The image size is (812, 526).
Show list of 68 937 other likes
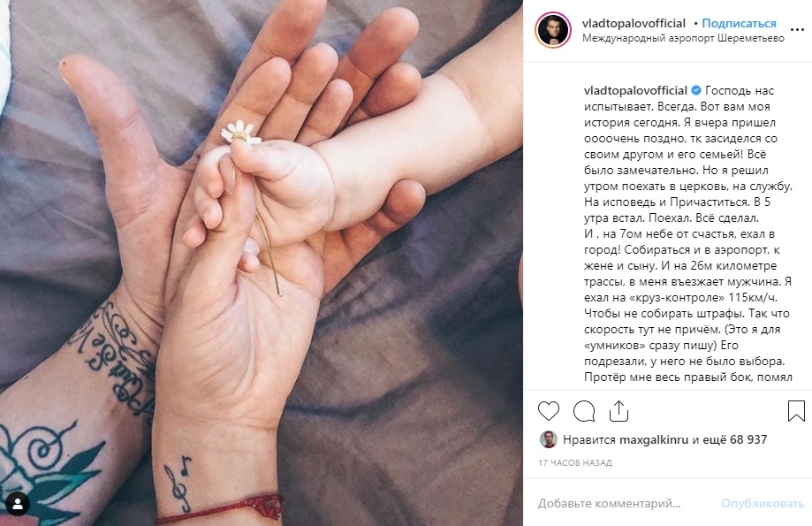point(730,440)
